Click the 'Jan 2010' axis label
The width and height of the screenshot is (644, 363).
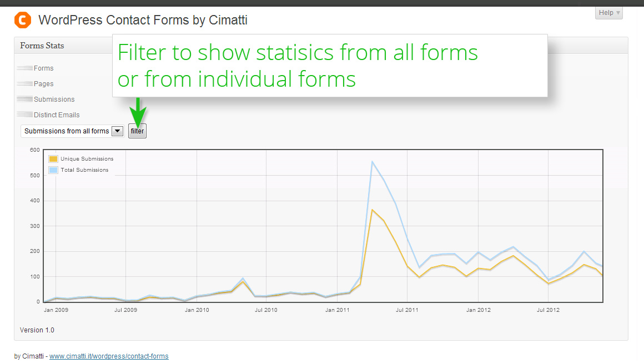point(197,310)
